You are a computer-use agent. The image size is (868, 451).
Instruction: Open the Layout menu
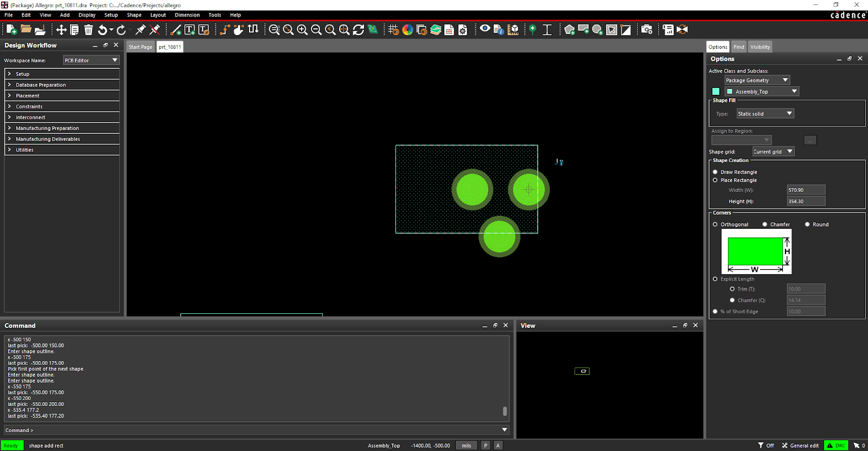[158, 15]
